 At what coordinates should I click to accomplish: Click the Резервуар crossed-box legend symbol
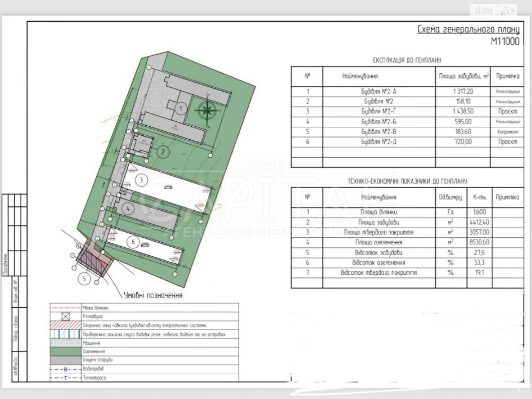[66, 317]
